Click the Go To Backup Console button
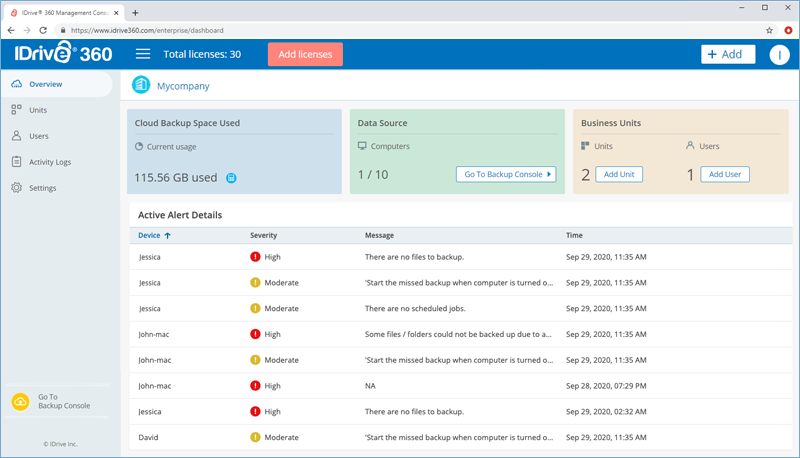This screenshot has width=800, height=458. click(x=506, y=174)
